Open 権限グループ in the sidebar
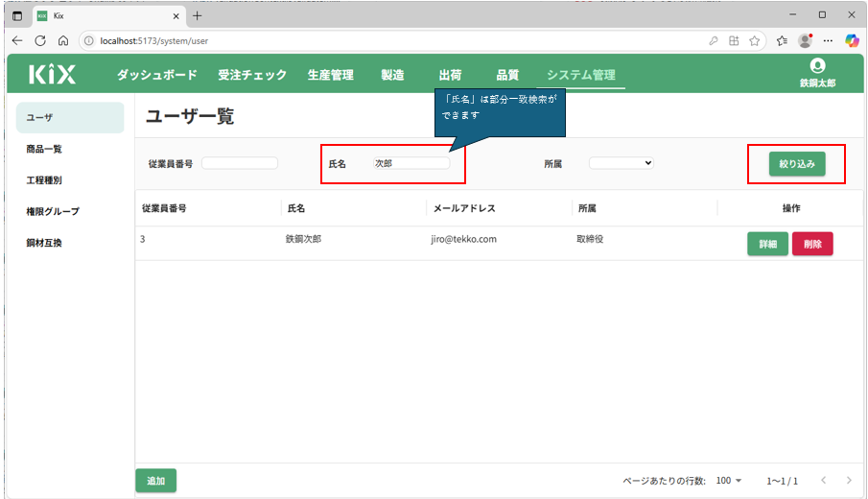The height and width of the screenshot is (499, 868). point(53,211)
